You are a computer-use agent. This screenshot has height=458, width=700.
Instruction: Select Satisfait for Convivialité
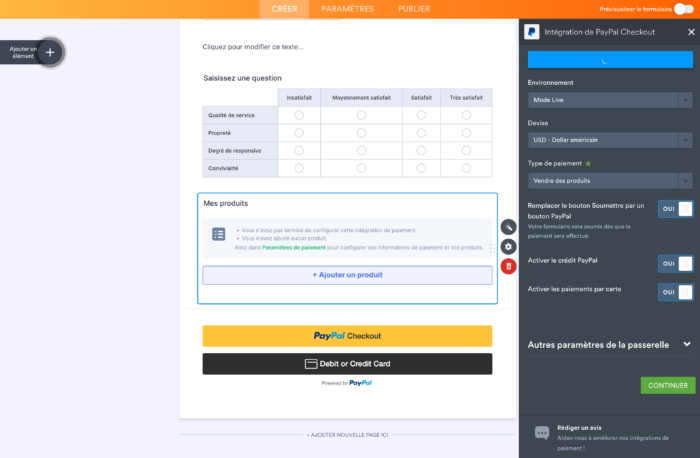point(421,168)
